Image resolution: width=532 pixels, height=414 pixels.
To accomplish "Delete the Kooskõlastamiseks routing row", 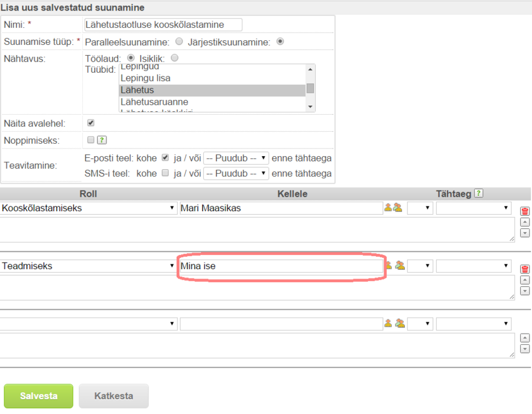I will click(x=525, y=211).
